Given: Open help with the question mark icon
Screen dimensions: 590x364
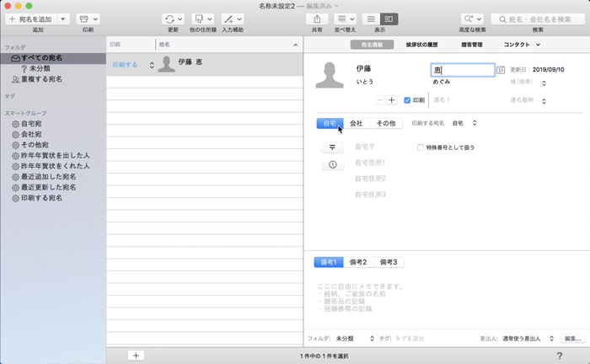Looking at the screenshot, I should [560, 356].
